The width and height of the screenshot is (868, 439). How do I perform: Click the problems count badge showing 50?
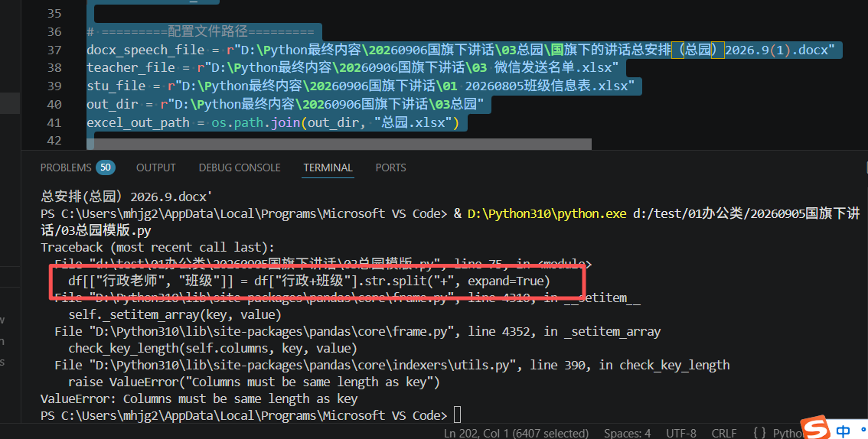(106, 167)
